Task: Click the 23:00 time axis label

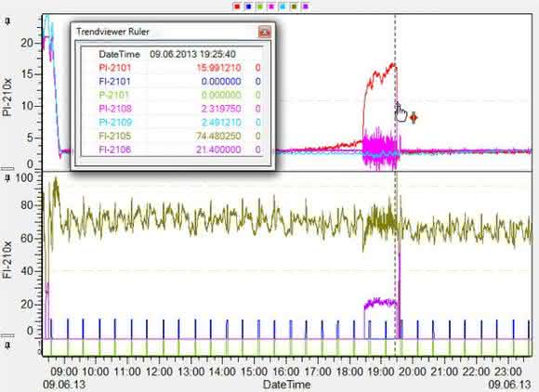Action: (507, 372)
